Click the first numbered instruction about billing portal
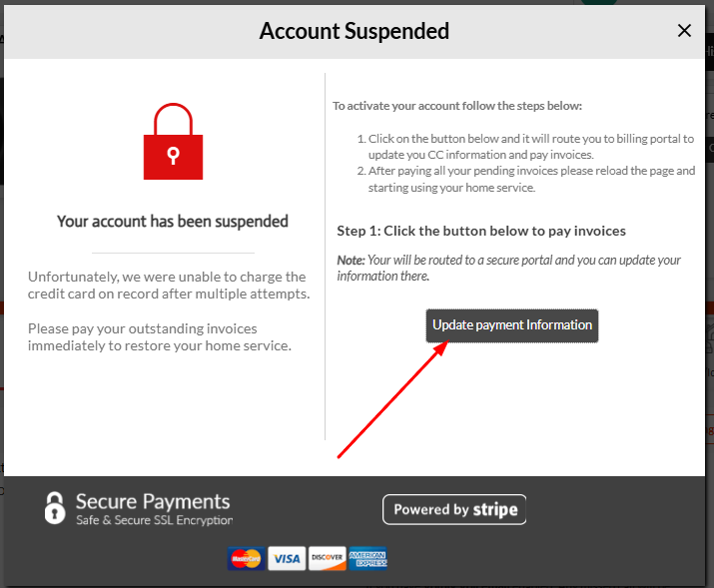The height and width of the screenshot is (588, 714). 525,147
